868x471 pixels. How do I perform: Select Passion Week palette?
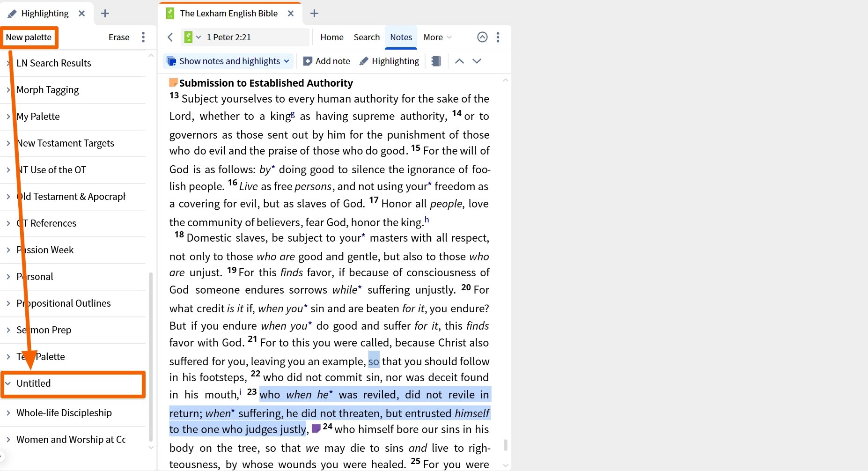tap(73, 250)
